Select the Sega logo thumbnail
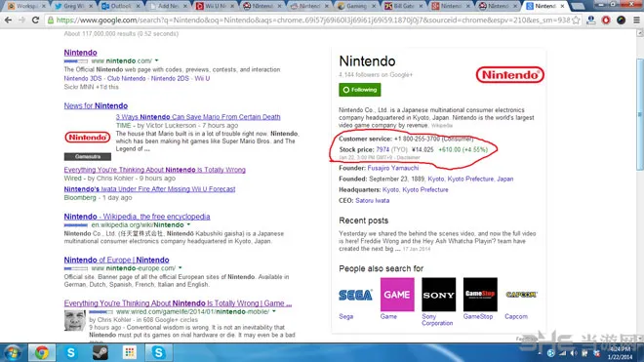644x362 pixels. 356,295
